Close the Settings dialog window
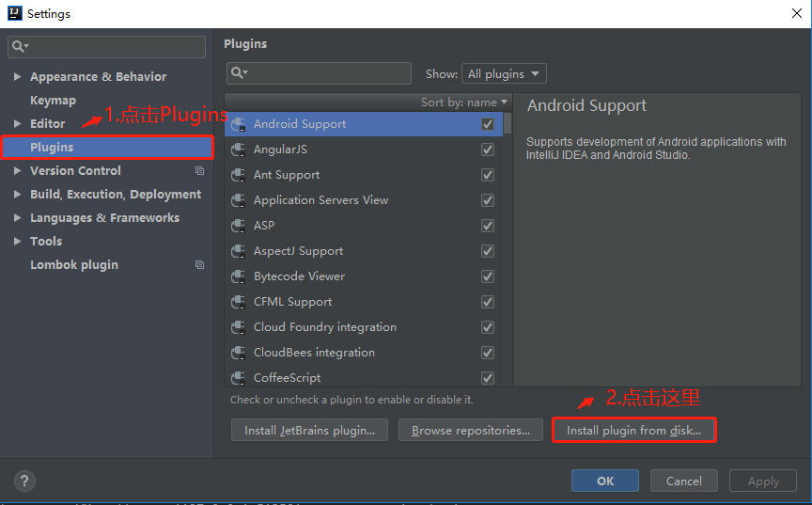 pyautogui.click(x=796, y=13)
